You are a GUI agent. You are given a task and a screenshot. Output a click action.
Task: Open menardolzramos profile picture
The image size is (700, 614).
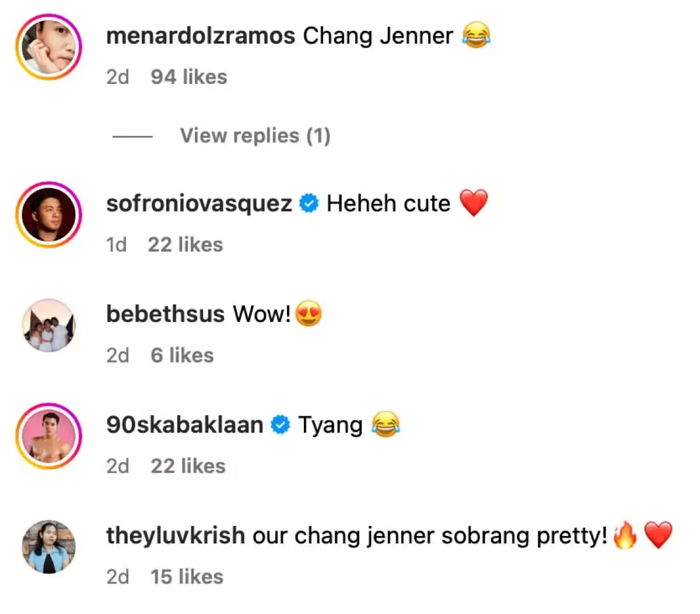pos(48,47)
